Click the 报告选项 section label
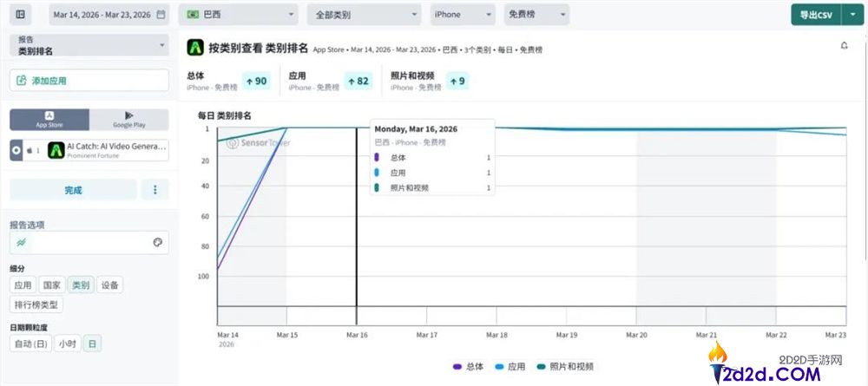Screen dimensions: 868x386 pos(27,225)
